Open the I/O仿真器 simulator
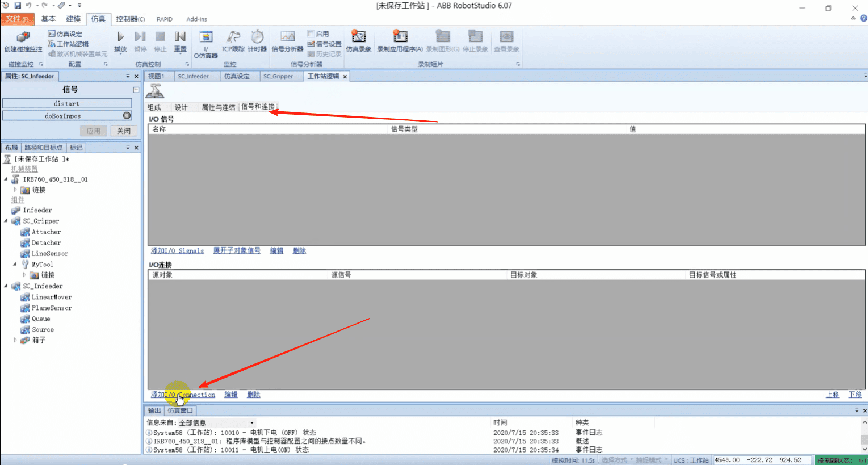868x465 pixels. pos(206,44)
